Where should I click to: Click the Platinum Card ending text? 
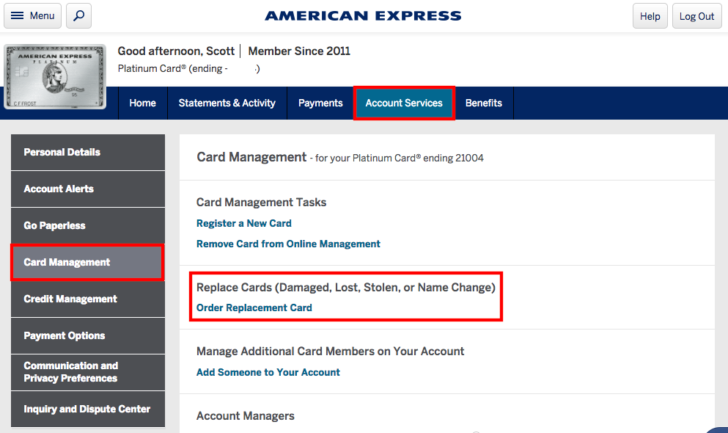point(189,69)
